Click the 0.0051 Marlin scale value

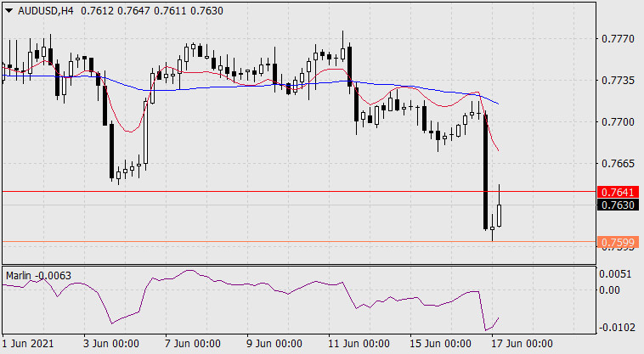[x=615, y=274]
